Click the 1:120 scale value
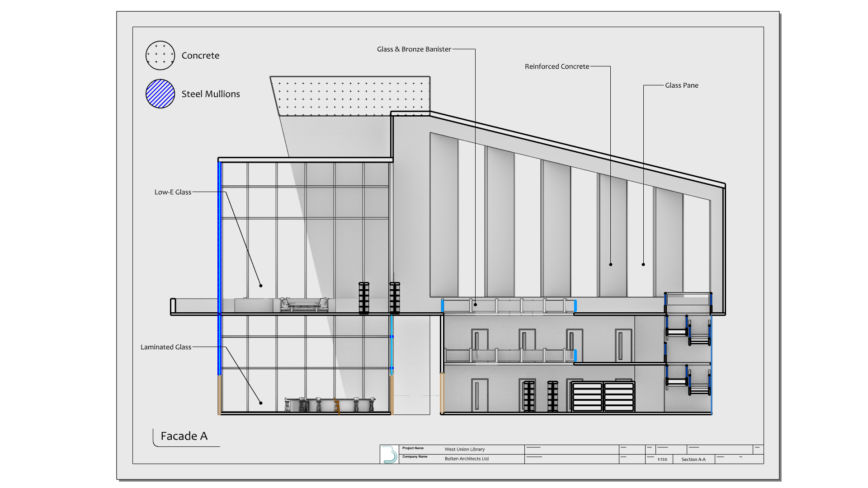Viewport: 868px width, 488px height. (662, 459)
